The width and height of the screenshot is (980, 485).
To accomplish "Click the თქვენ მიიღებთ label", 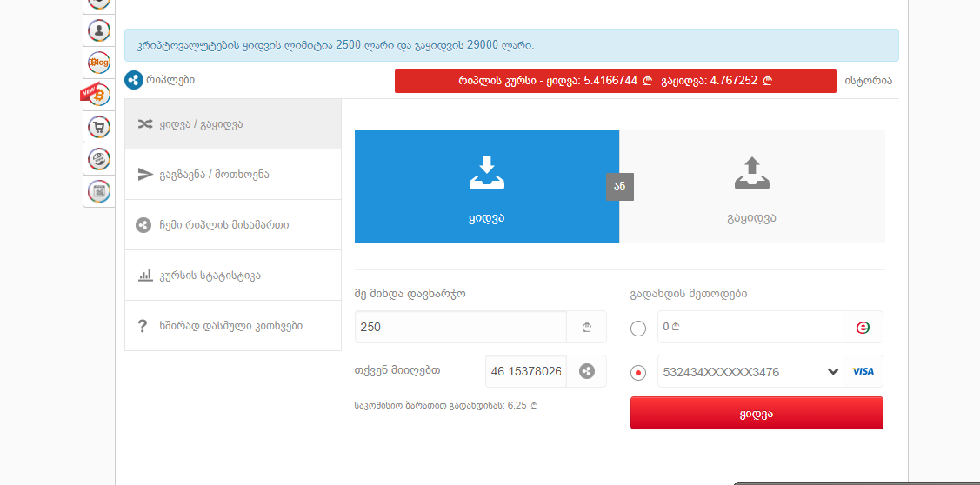I will (x=397, y=370).
